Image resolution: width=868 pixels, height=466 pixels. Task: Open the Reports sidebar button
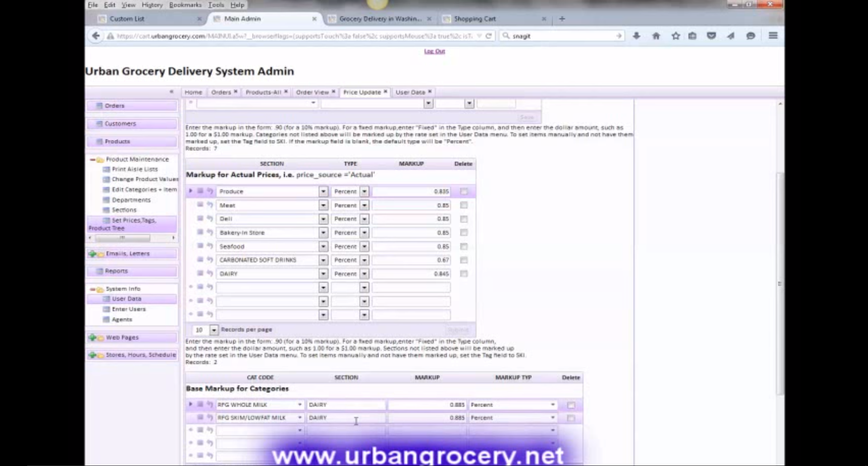(132, 271)
